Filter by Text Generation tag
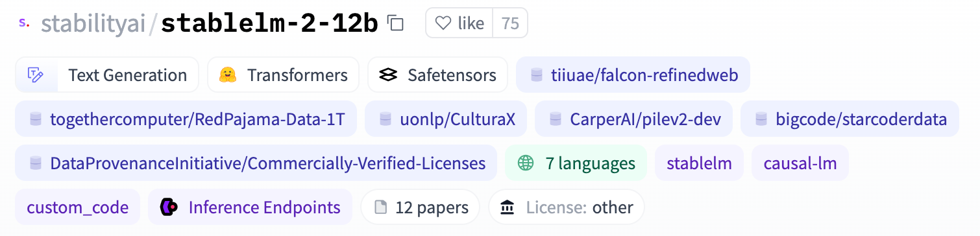The width and height of the screenshot is (980, 236). coord(106,75)
